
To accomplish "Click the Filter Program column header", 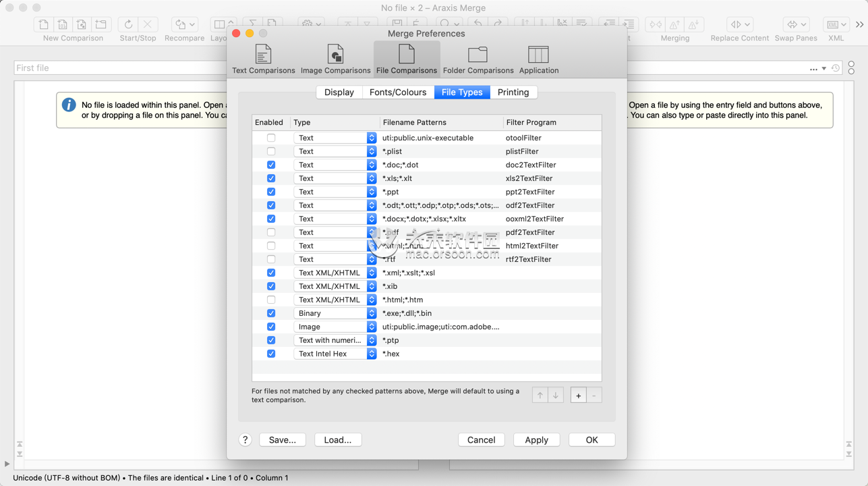I will [x=552, y=122].
